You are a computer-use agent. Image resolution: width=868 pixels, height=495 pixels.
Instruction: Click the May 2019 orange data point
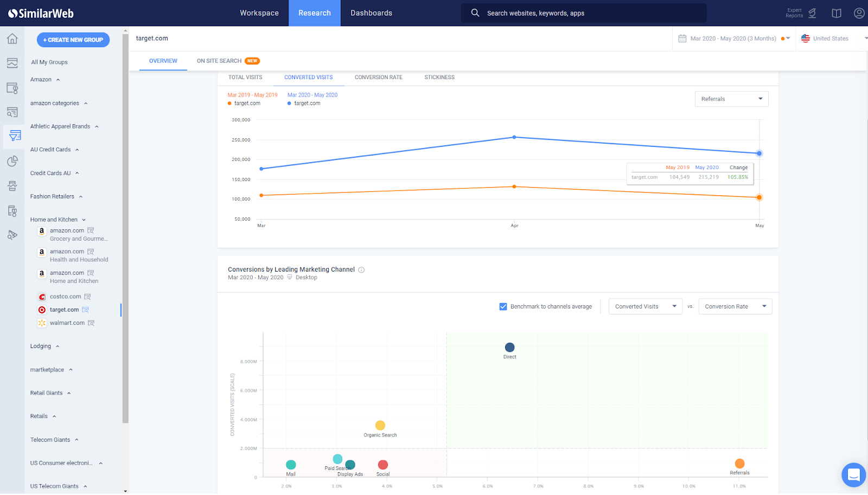click(x=759, y=198)
